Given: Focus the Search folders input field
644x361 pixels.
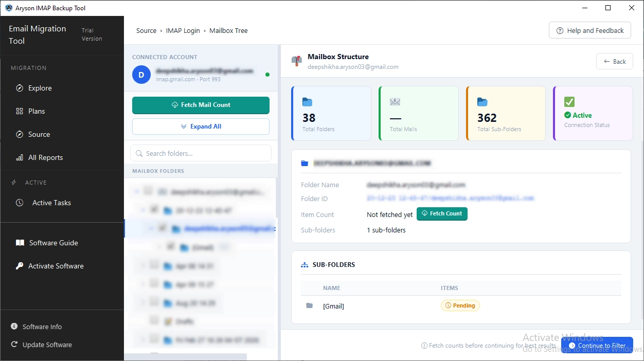Looking at the screenshot, I should [x=201, y=153].
